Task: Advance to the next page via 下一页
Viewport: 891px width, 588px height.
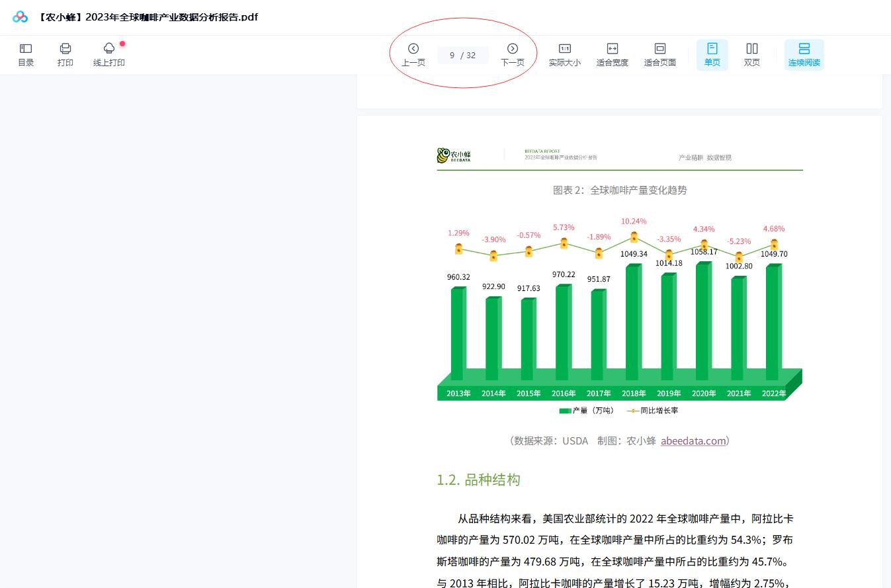Action: [513, 54]
